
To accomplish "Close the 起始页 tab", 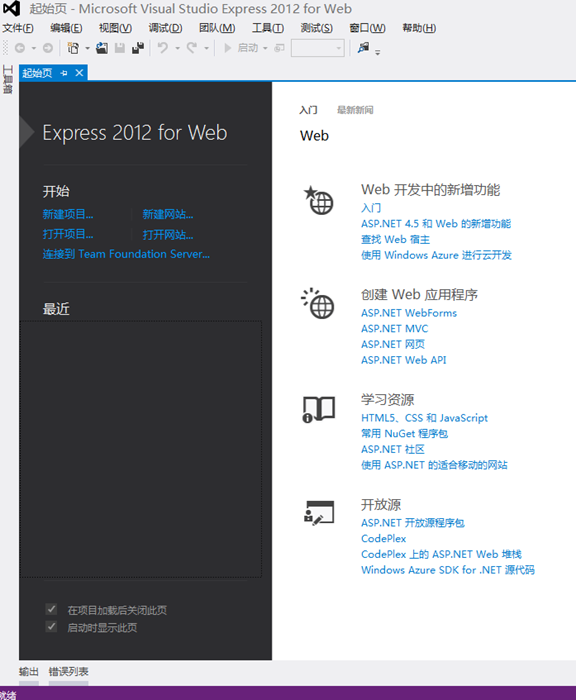I will (x=79, y=73).
